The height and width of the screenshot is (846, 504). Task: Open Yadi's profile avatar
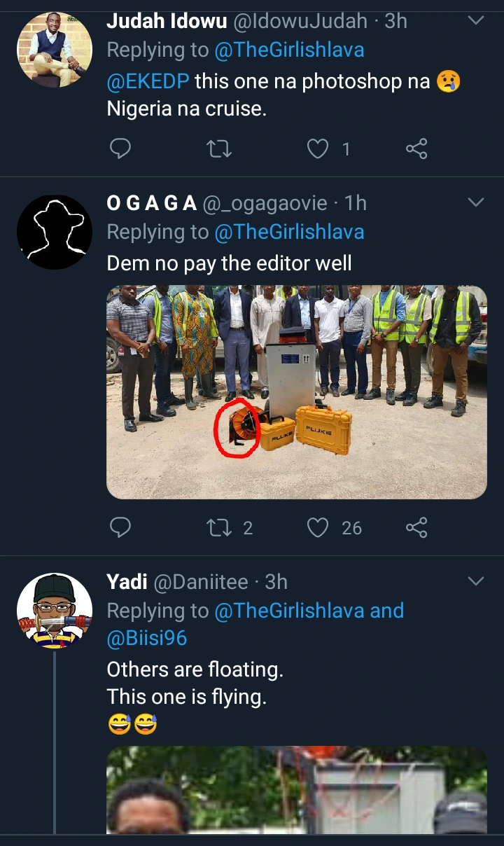(54, 611)
